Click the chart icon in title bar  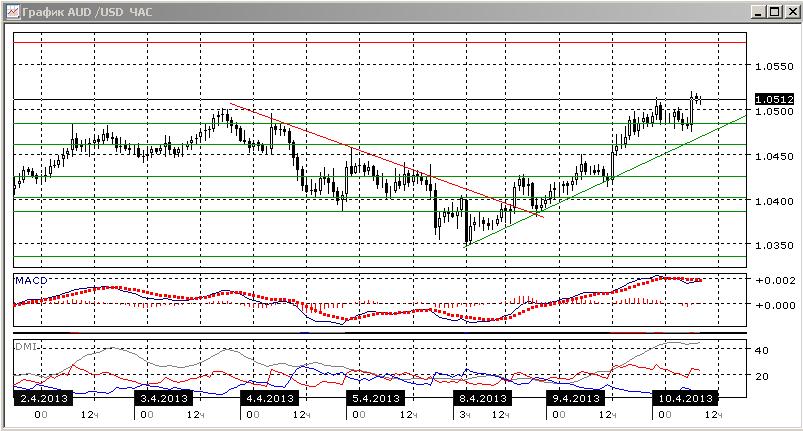13,12
